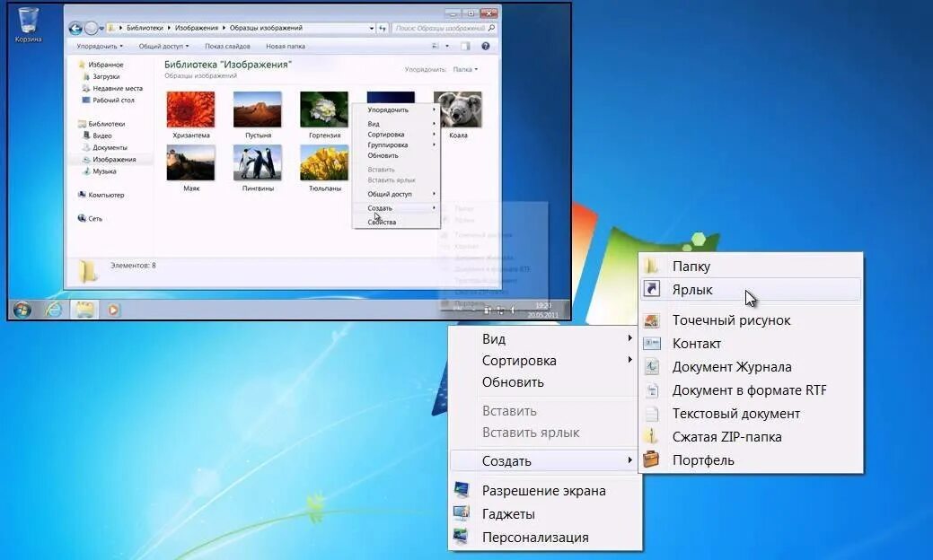Viewport: 933px width, 560px height.
Task: Open the Общий доступ toolbar dropdown in Explorer
Action: click(x=163, y=46)
